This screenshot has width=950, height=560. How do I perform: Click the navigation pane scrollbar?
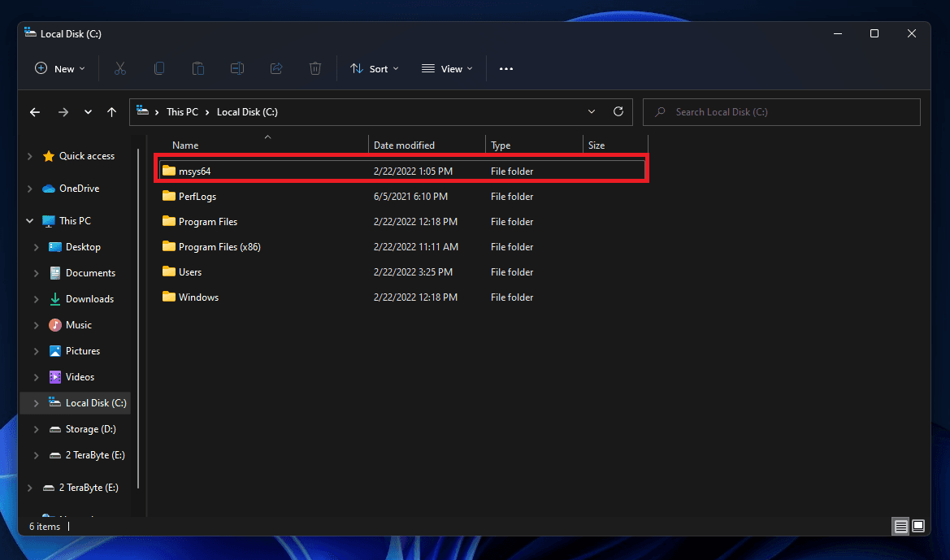(x=139, y=318)
